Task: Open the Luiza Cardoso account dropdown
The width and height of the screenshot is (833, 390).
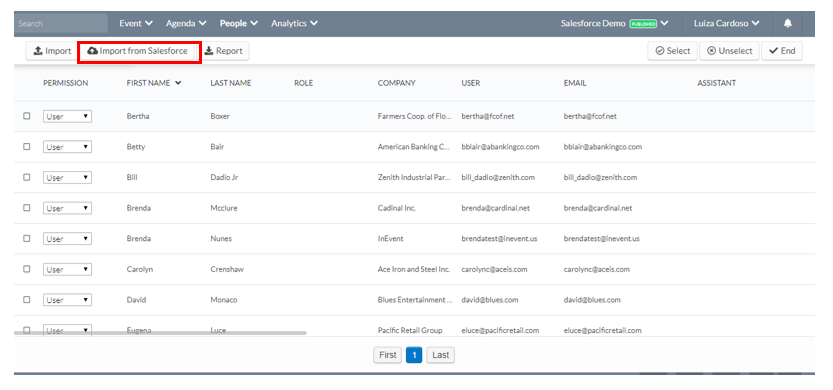Action: tap(726, 23)
